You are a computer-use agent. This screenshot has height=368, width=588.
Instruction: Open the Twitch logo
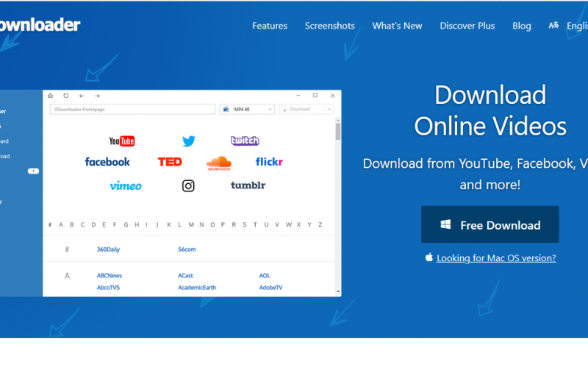click(x=245, y=141)
